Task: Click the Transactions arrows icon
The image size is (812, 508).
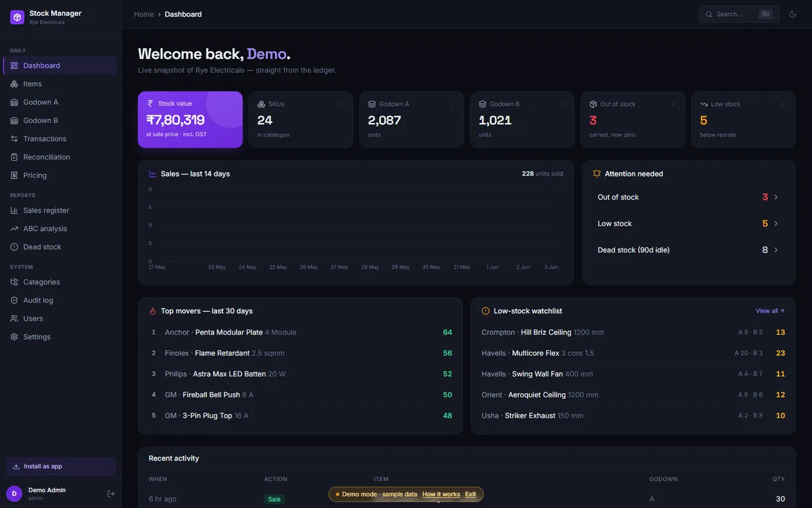Action: pyautogui.click(x=14, y=138)
